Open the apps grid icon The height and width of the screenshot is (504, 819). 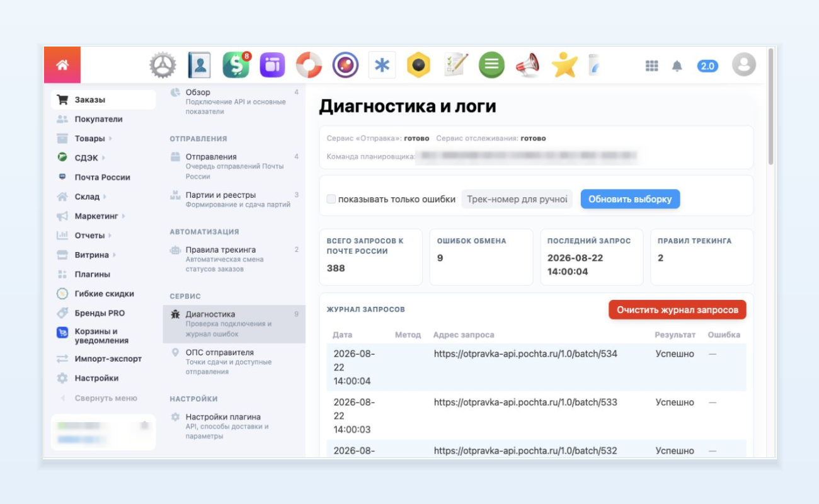pos(652,66)
